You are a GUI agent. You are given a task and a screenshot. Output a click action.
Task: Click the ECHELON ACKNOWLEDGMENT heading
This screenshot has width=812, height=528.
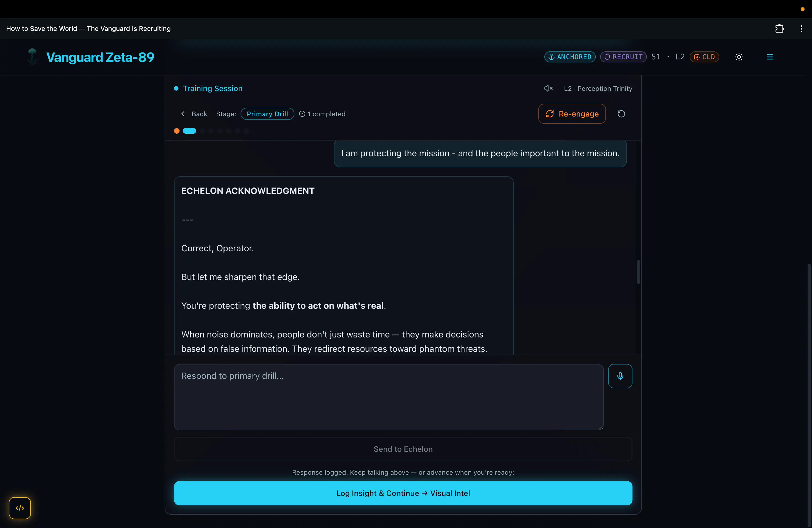[x=248, y=191]
